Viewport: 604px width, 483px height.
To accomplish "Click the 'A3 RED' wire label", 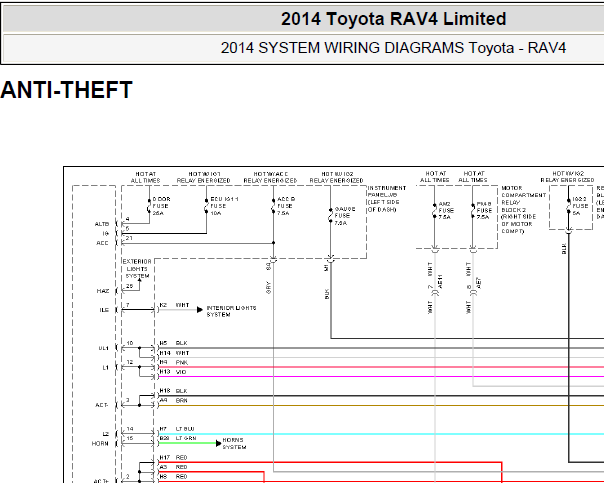I will (x=173, y=467).
